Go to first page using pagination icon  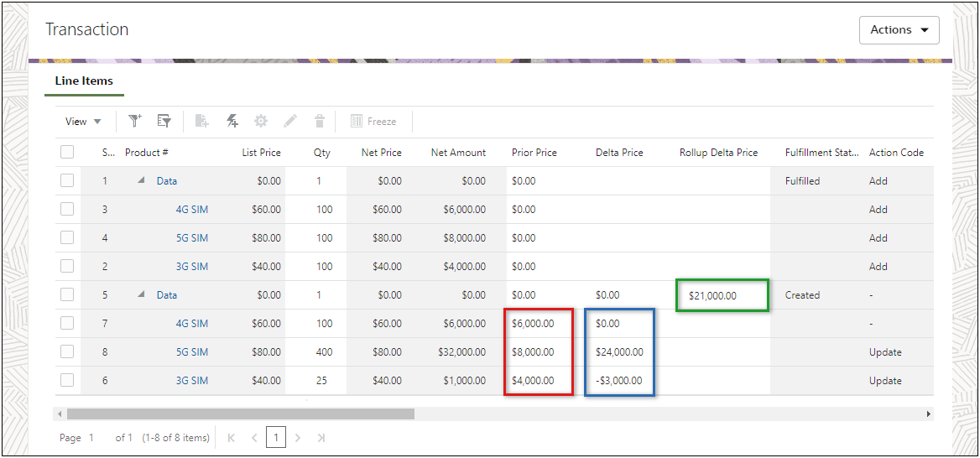tap(232, 438)
